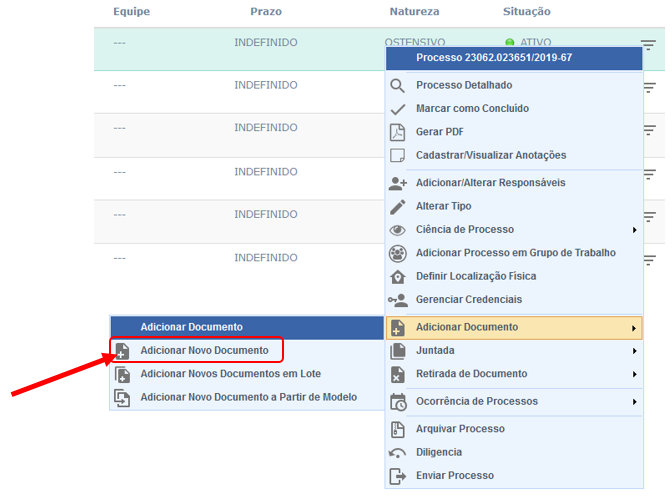Click the house icon for Definir Localização Física
The height and width of the screenshot is (503, 672).
[x=398, y=277]
